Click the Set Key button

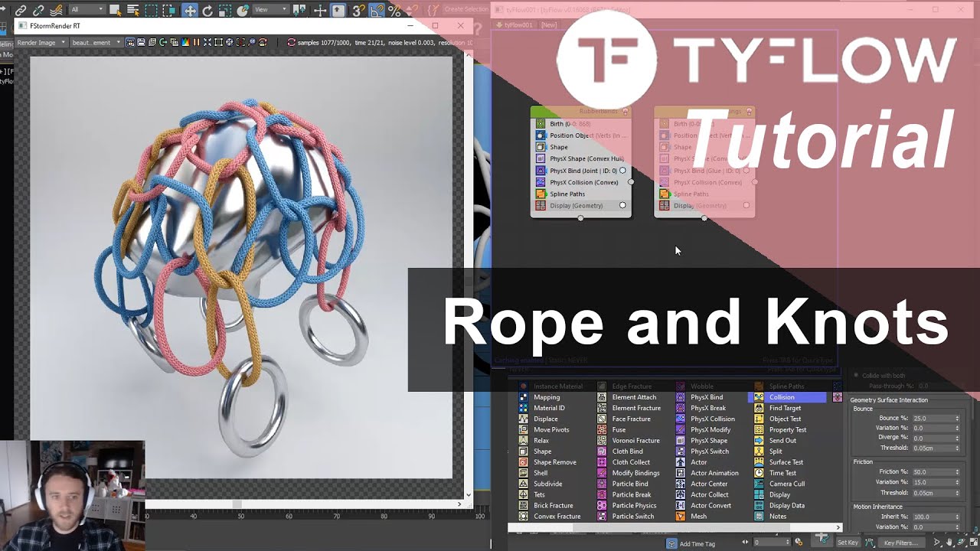click(x=848, y=543)
